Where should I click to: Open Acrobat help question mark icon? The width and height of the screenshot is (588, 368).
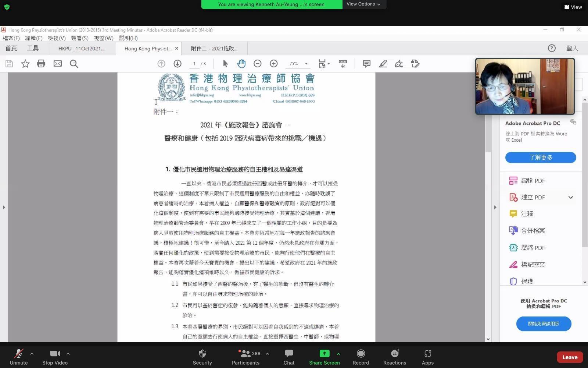(552, 48)
